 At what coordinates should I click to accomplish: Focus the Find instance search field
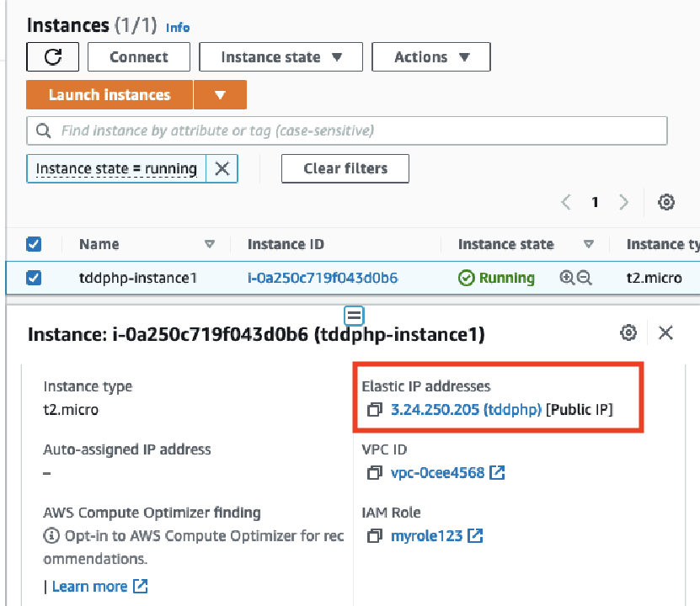tap(347, 130)
